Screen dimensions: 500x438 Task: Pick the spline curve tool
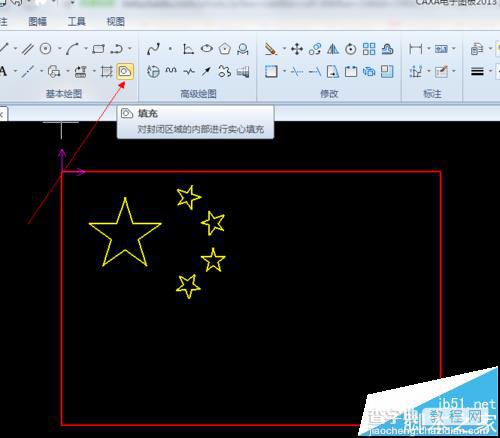coord(153,49)
